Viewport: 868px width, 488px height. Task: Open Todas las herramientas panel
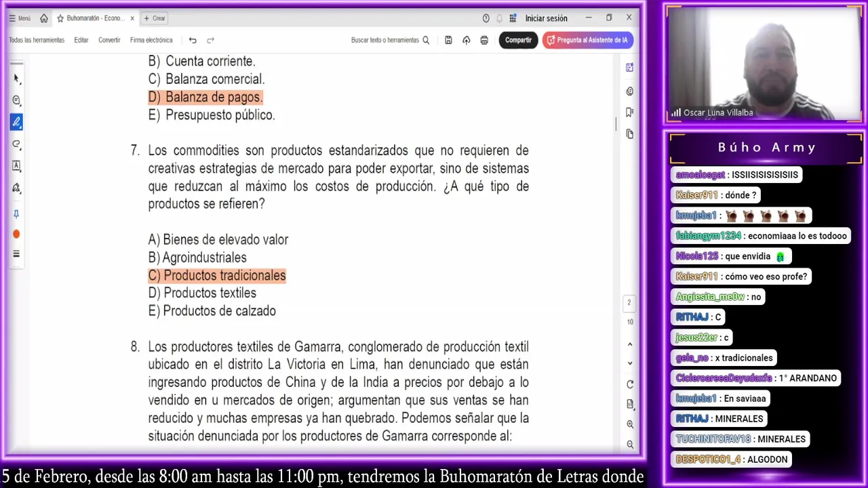(x=37, y=40)
